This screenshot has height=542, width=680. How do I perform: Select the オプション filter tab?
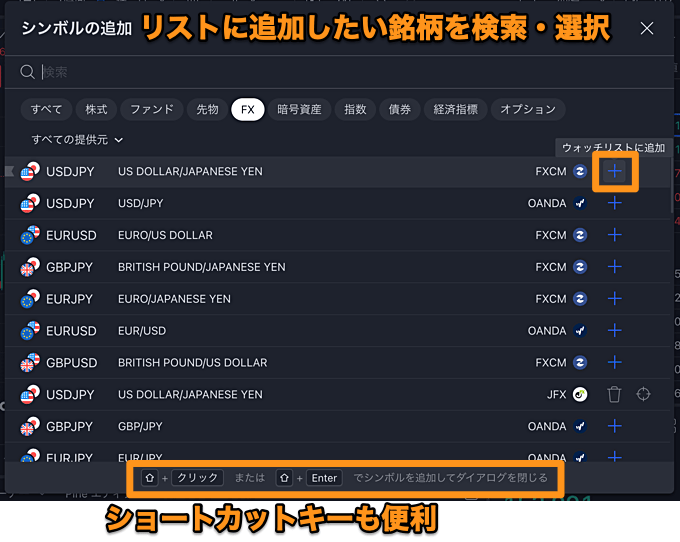(528, 109)
